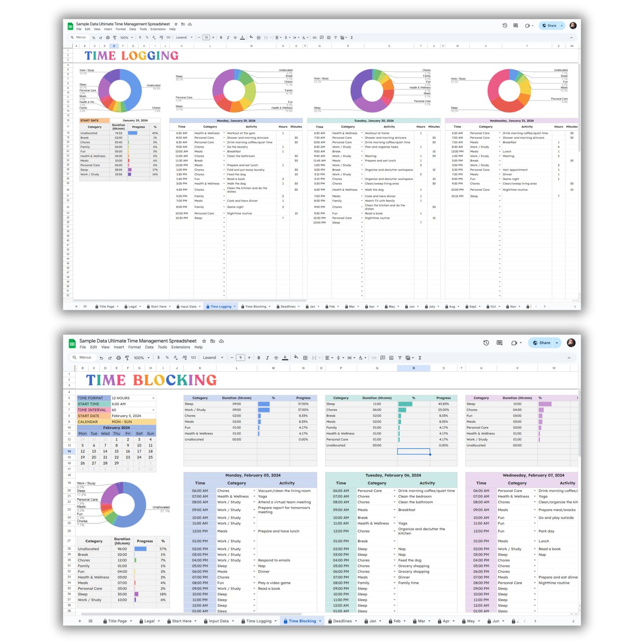The width and height of the screenshot is (644, 644).
Task: Click the print icon in the Time Blocking toolbar
Action: pyautogui.click(x=118, y=358)
